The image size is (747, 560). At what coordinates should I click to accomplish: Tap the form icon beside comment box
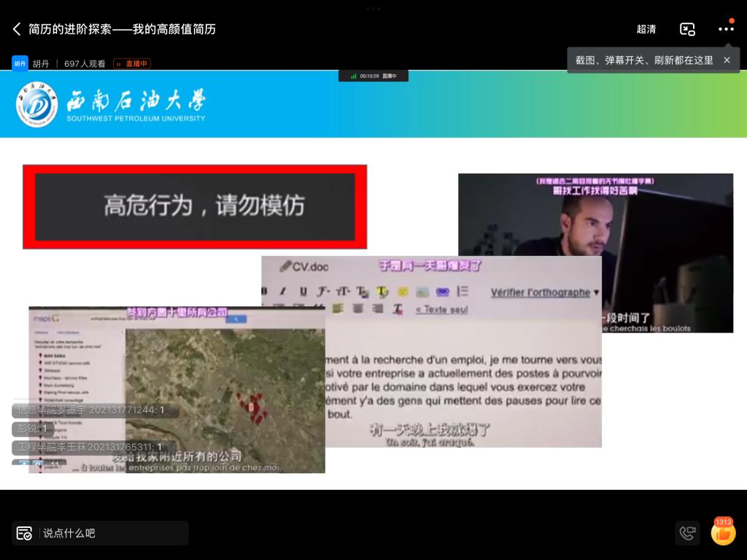[x=24, y=533]
